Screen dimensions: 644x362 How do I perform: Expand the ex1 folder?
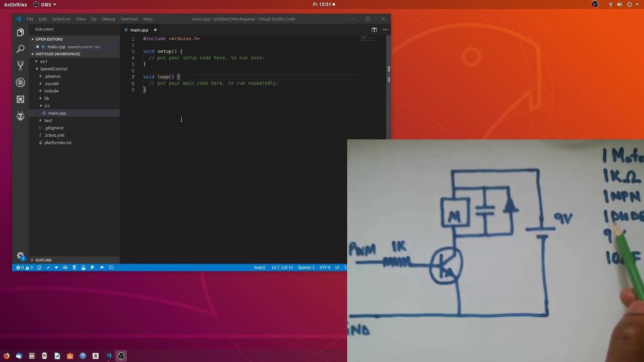(44, 61)
